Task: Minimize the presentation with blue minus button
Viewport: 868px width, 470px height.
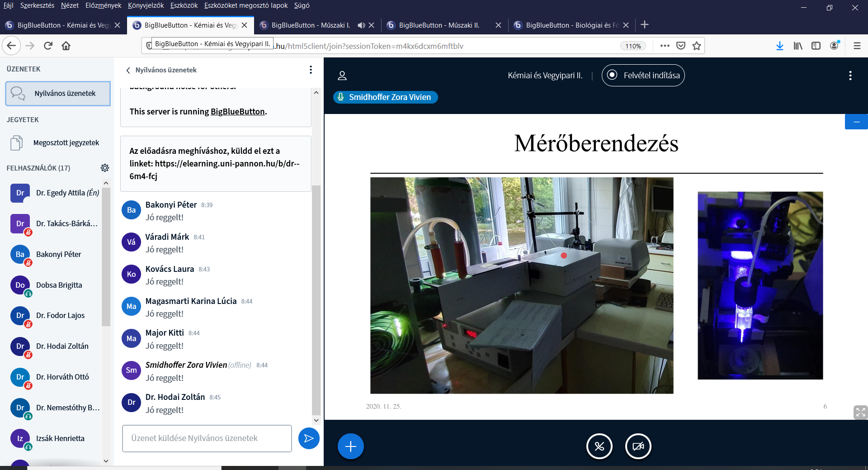Action: 856,122
